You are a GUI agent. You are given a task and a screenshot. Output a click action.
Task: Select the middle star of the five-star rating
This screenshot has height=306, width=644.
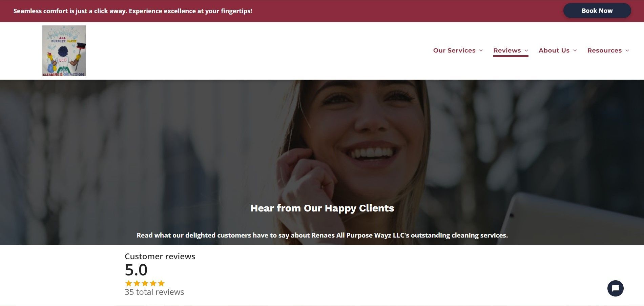click(144, 283)
